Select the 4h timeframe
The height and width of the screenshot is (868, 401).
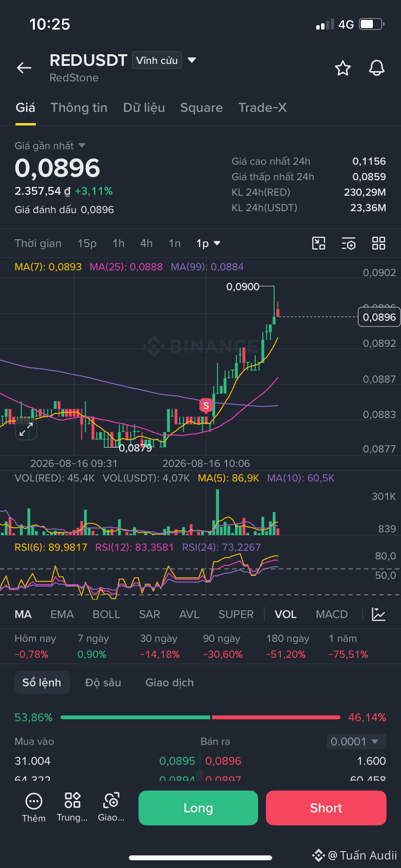click(146, 243)
